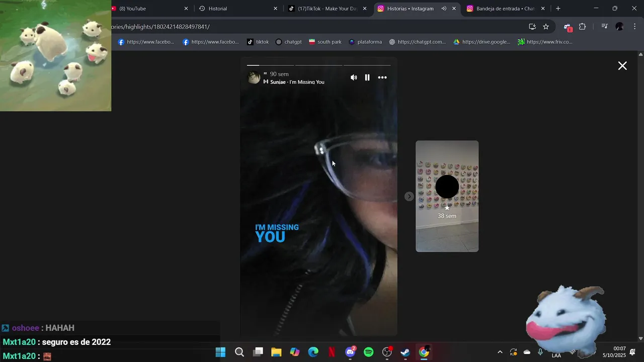The width and height of the screenshot is (644, 362).
Task: Open the Chrome profile avatar
Action: [x=619, y=27]
